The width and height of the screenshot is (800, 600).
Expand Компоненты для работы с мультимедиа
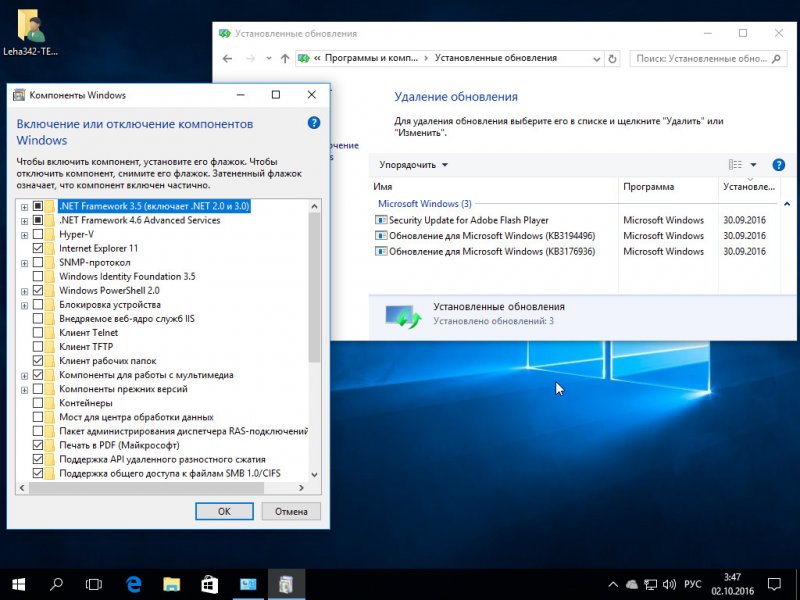24,376
